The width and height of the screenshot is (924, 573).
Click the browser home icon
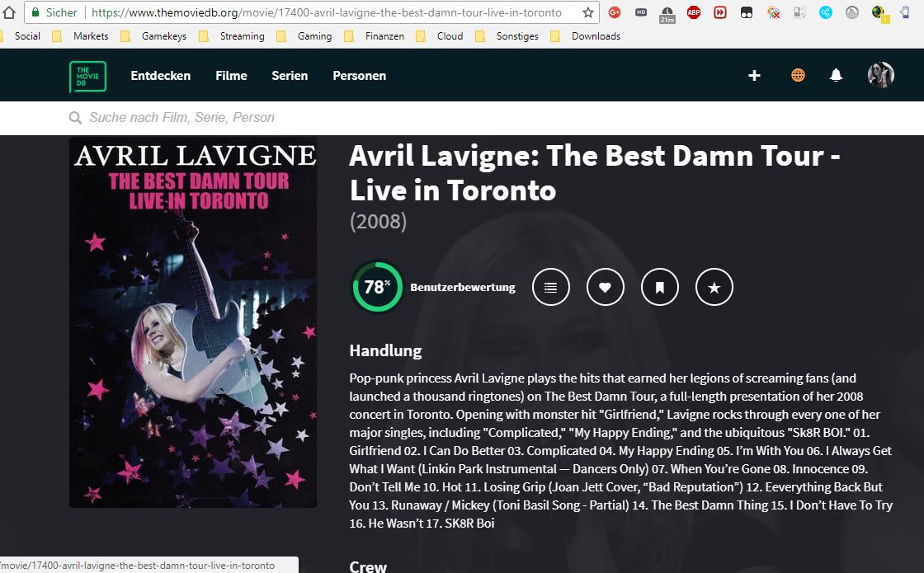(9, 12)
